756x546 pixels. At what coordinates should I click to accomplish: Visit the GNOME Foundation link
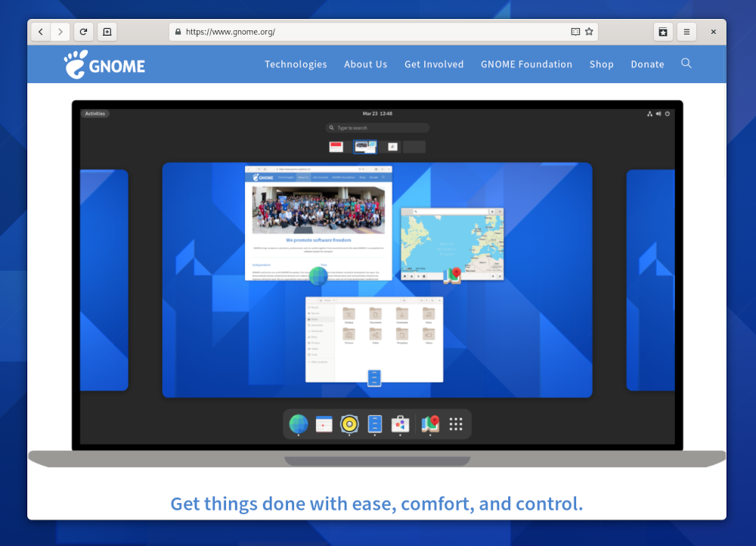tap(526, 64)
